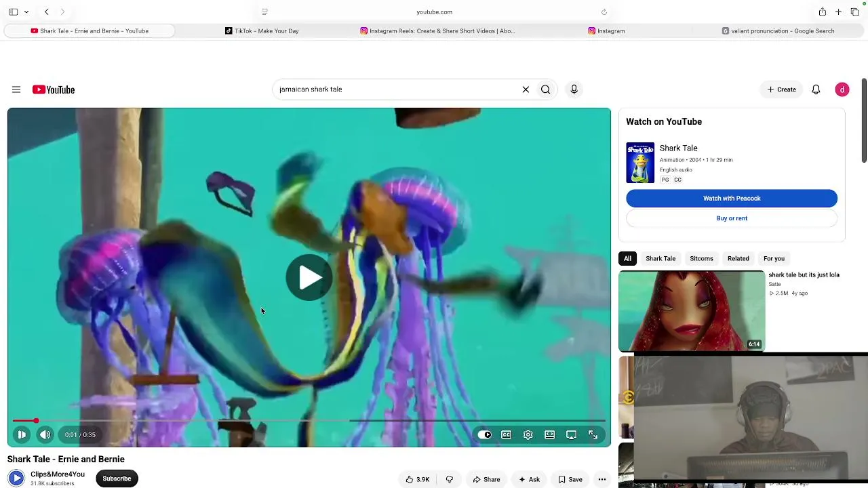Open the Clips&More4You channel avatar

click(16, 479)
